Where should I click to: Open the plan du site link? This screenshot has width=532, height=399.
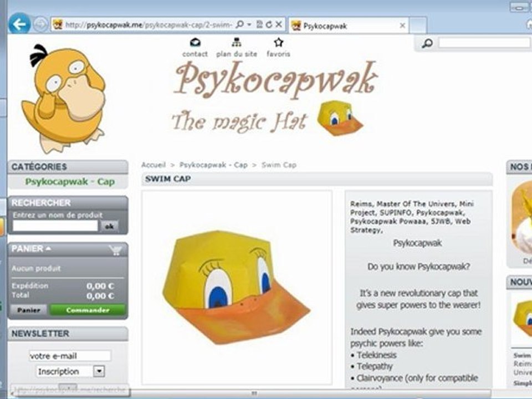pyautogui.click(x=237, y=54)
